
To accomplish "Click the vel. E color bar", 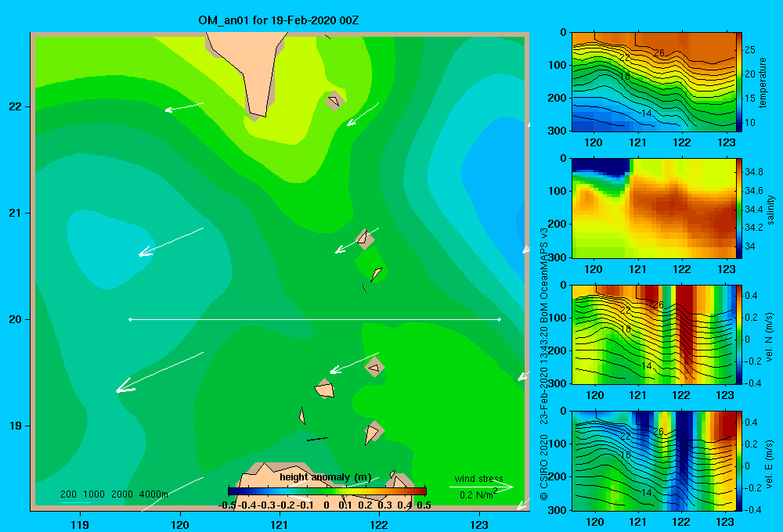I will click(x=738, y=460).
